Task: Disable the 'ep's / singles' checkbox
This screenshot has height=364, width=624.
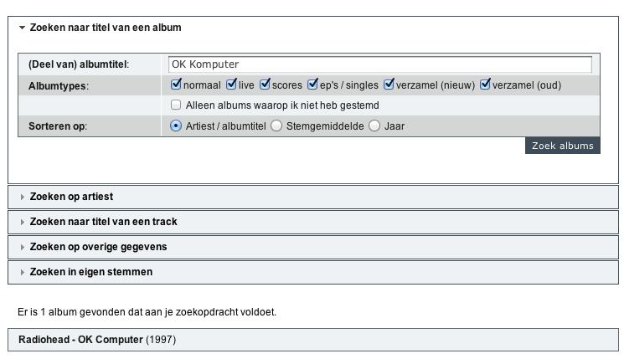Action: (x=312, y=85)
